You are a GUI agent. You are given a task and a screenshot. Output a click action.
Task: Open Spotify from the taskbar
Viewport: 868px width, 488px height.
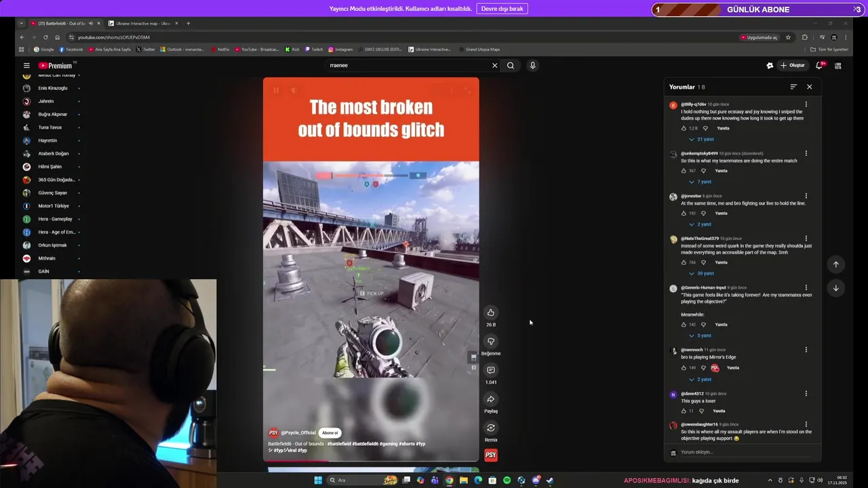click(507, 481)
